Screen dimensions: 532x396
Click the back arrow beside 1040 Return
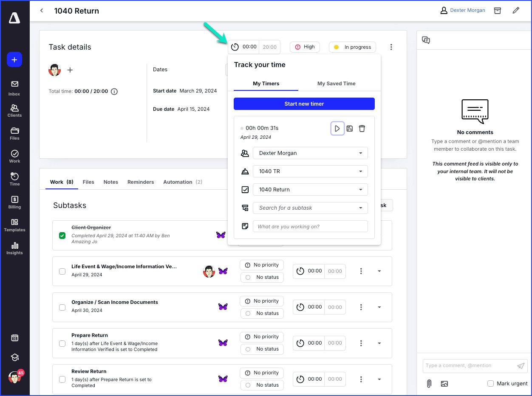point(42,11)
